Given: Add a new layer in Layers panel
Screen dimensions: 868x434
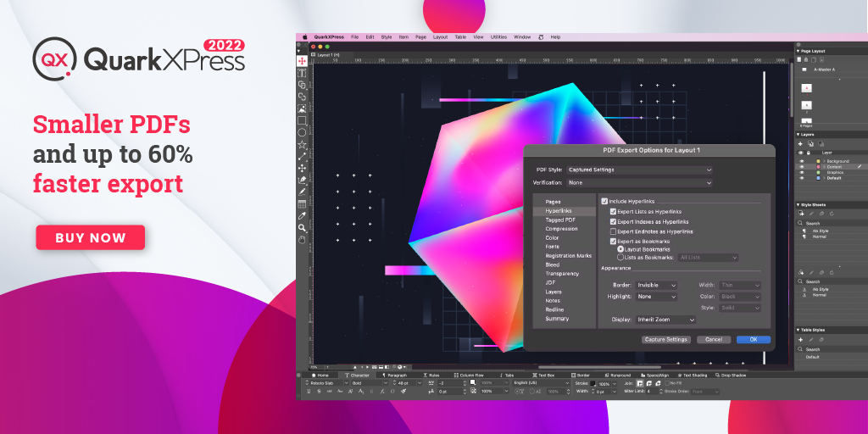Looking at the screenshot, I should point(800,143).
